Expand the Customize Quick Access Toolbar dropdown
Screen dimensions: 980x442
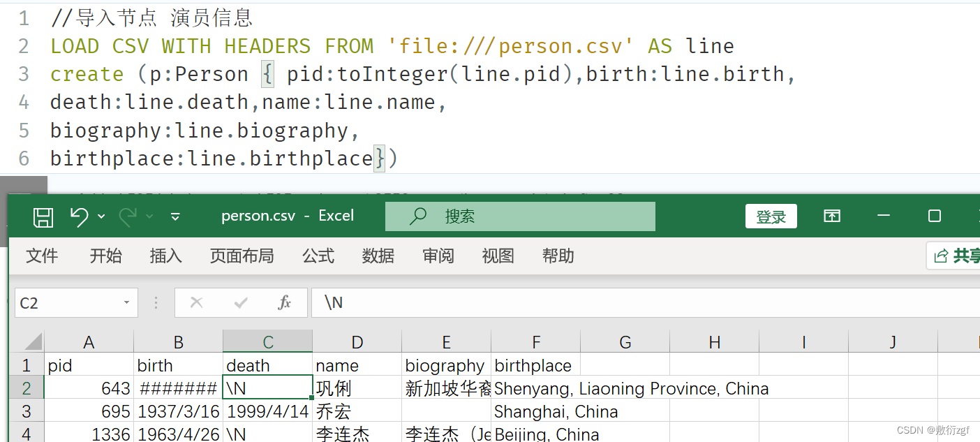(x=175, y=217)
